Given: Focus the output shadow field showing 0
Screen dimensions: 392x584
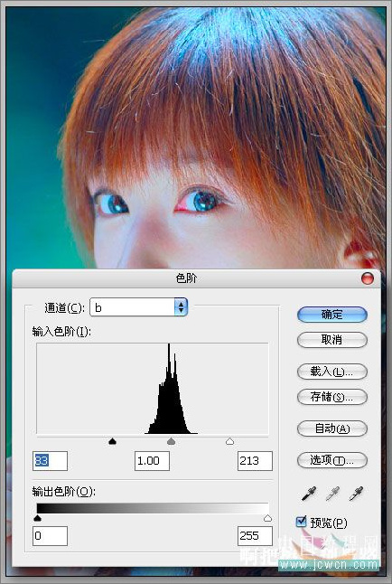Looking at the screenshot, I should (50, 536).
